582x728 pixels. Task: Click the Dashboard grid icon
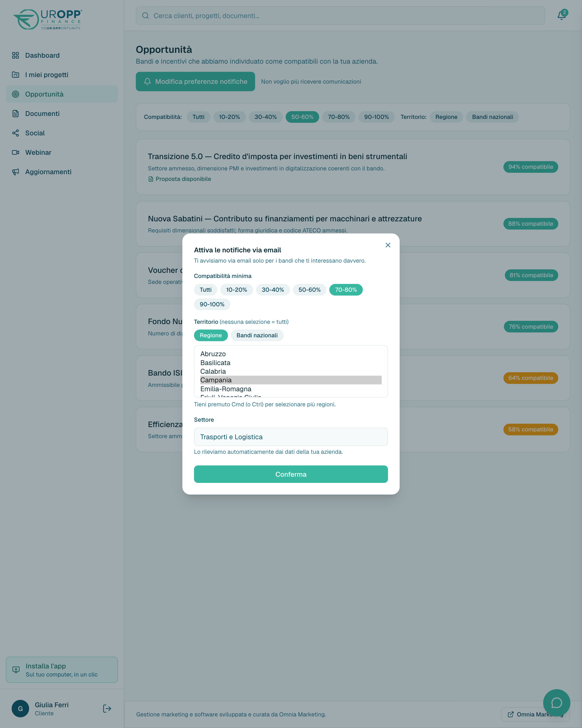[16, 55]
